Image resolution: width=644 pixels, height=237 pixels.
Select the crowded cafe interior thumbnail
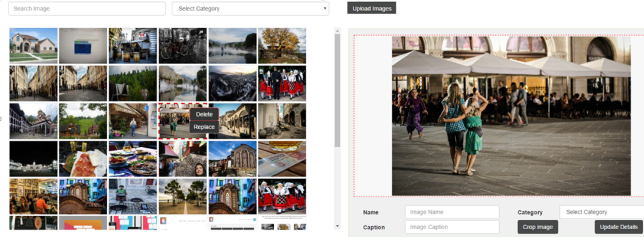point(33,196)
